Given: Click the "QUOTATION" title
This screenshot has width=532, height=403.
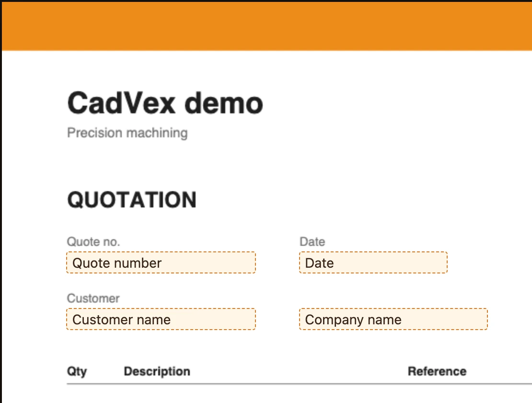Looking at the screenshot, I should [132, 200].
